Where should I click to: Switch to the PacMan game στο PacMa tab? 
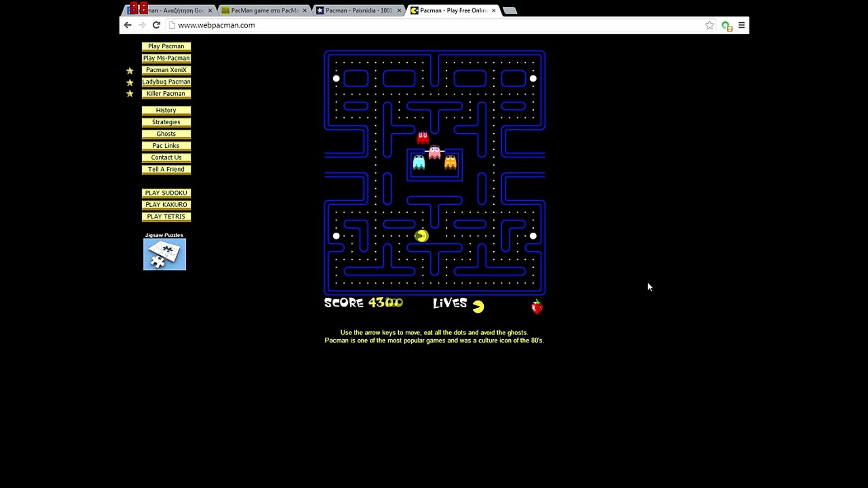coord(262,10)
